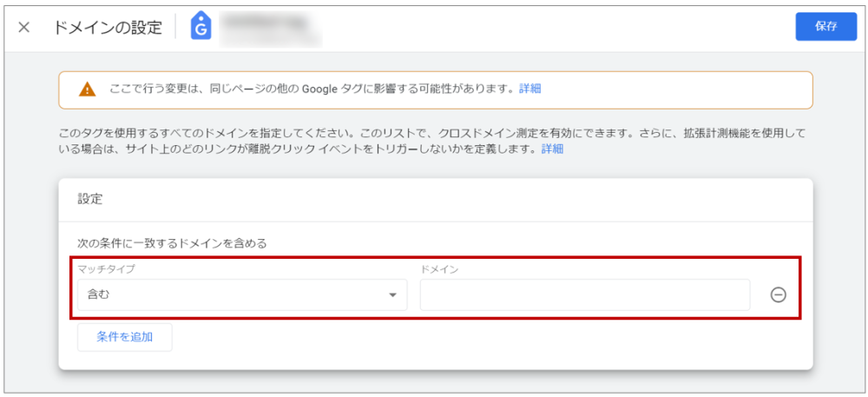Screen dimensions: 868x397
Task: Click the 次の条件に一致するドメインを含める heading
Action: coord(172,243)
